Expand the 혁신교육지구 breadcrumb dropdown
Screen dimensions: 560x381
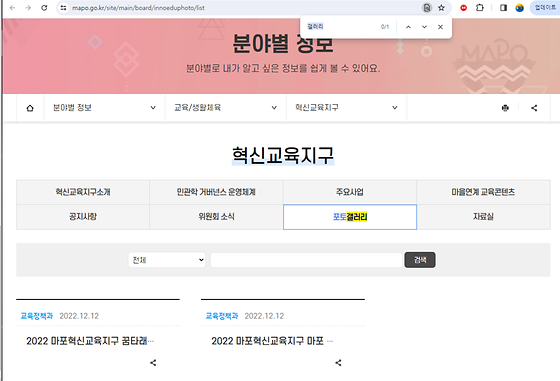click(346, 107)
